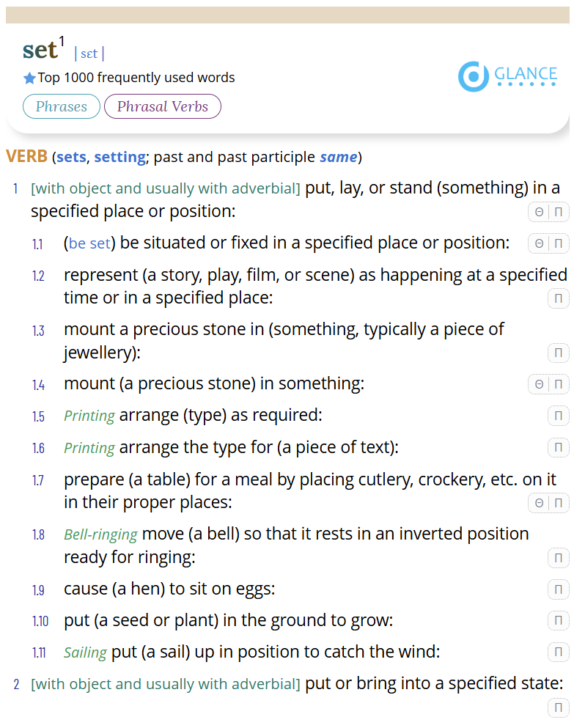
Task: Click the blue star frequency icon
Action: [30, 78]
